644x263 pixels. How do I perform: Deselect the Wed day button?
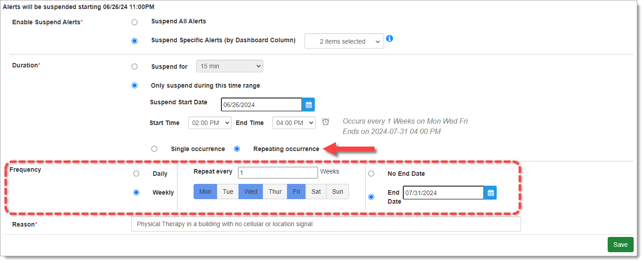tap(251, 192)
